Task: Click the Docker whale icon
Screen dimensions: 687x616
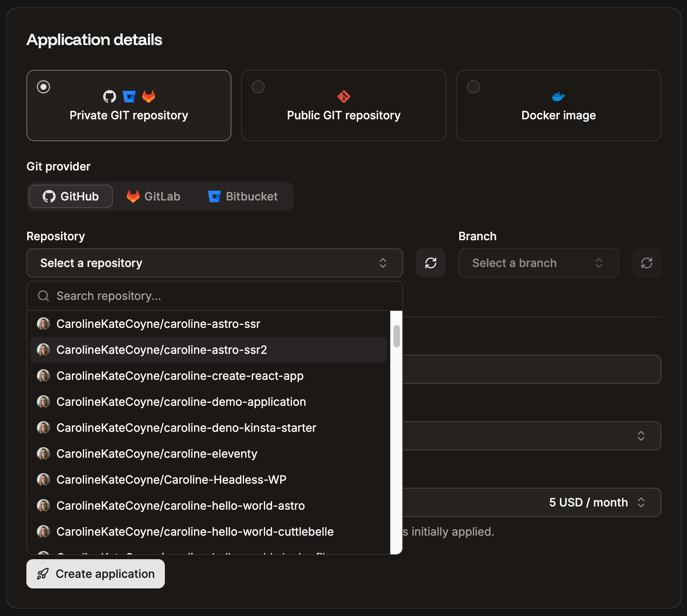Action: [x=558, y=96]
